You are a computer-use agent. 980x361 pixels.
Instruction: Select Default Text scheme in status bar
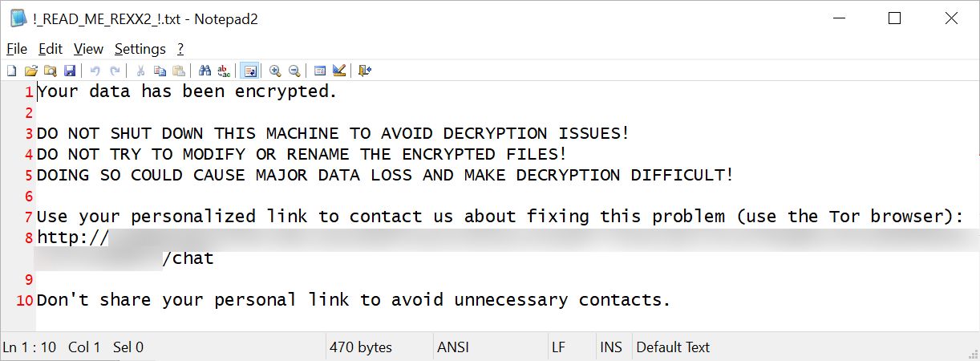tap(672, 347)
